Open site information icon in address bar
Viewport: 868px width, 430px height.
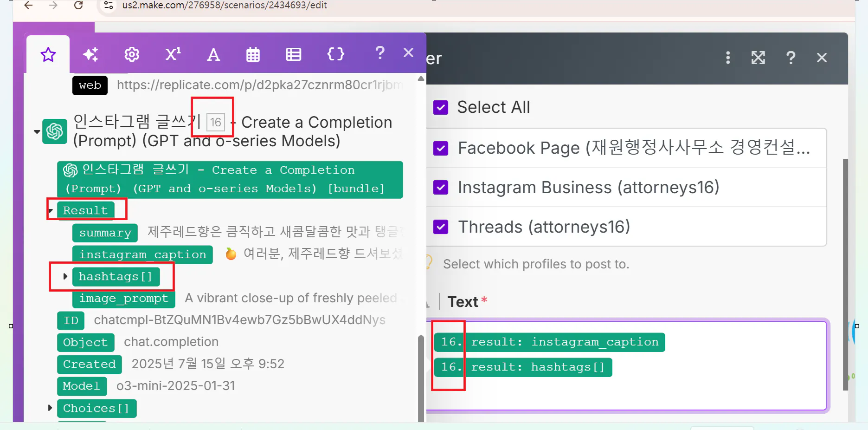[109, 5]
